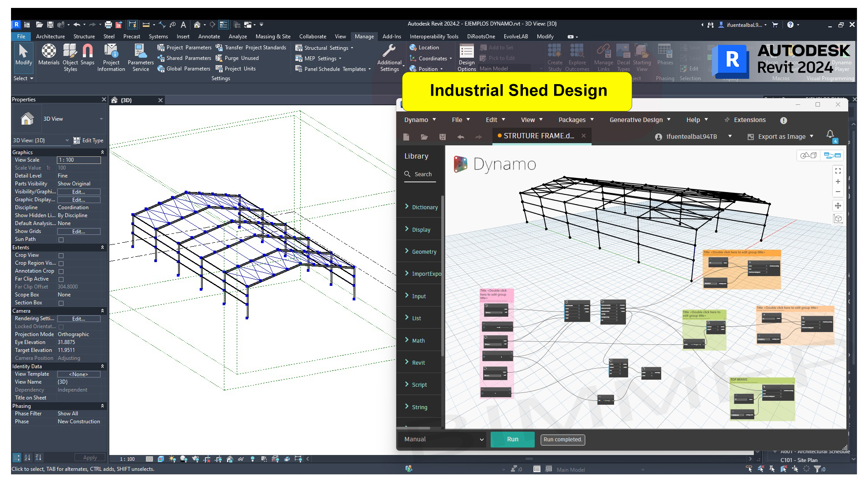
Task: Click Dynamo notifications bell icon
Action: click(x=830, y=134)
